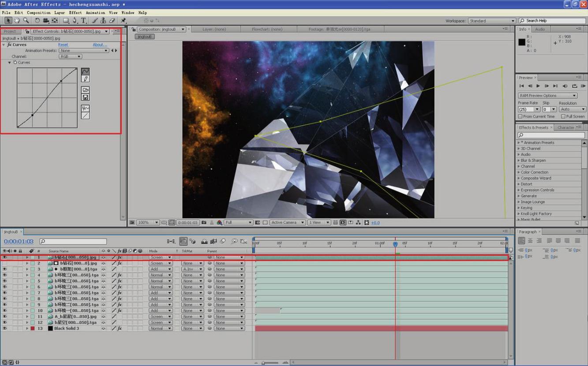
Task: Select the Clone Stamp tool
Action: click(103, 20)
